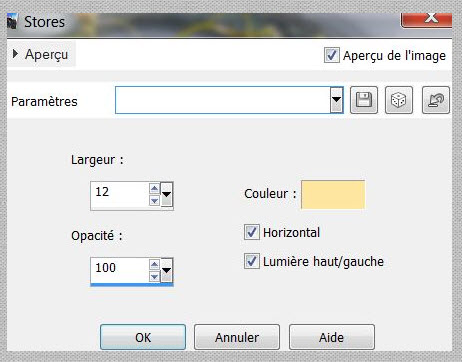Open the Couleur color swatch
The height and width of the screenshot is (362, 462).
(333, 195)
